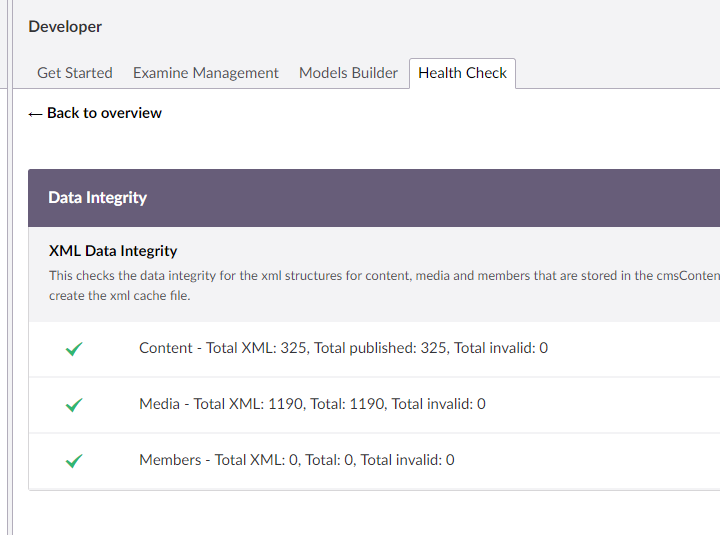Click the green checkmark beside Content result

click(x=74, y=349)
